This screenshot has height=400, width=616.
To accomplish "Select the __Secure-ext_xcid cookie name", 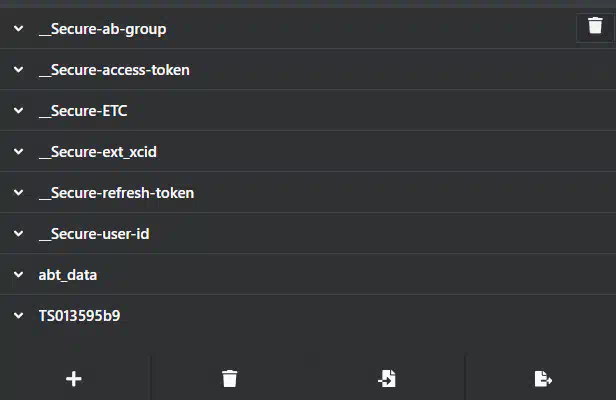I will (98, 152).
